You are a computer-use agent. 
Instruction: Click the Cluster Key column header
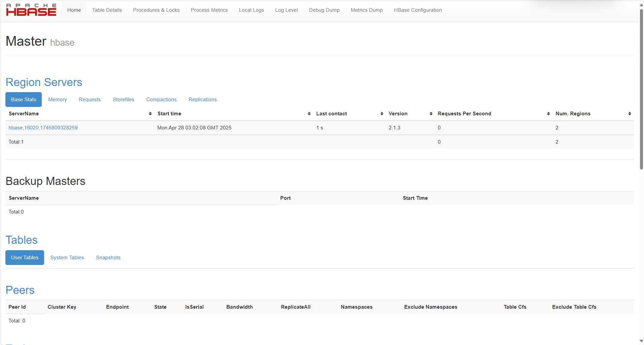click(62, 307)
